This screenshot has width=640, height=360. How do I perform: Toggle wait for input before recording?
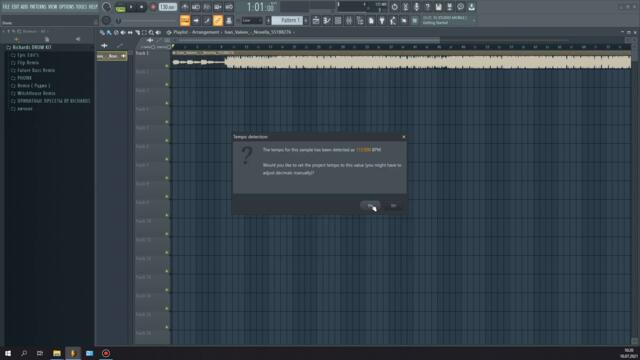[x=196, y=7]
